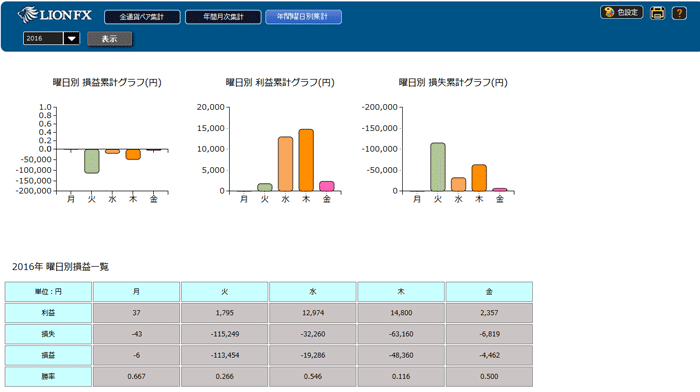Click the LION FX logo
The image size is (700, 392).
(x=55, y=15)
